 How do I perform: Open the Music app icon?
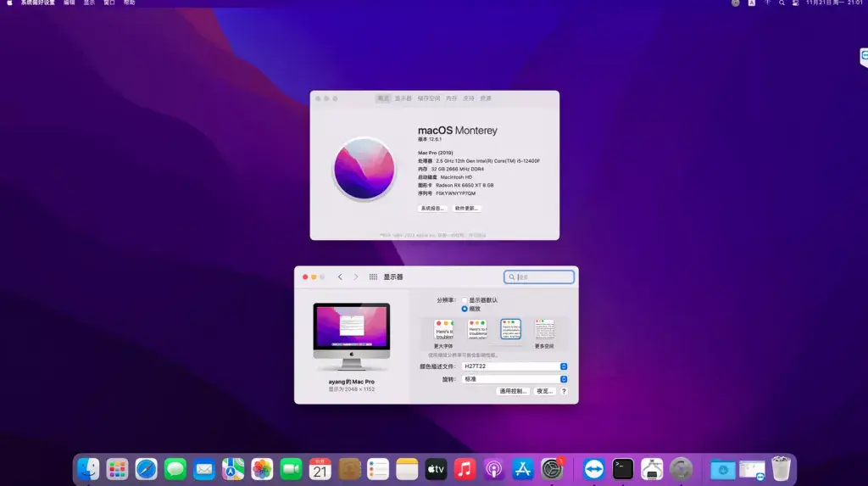pos(465,469)
